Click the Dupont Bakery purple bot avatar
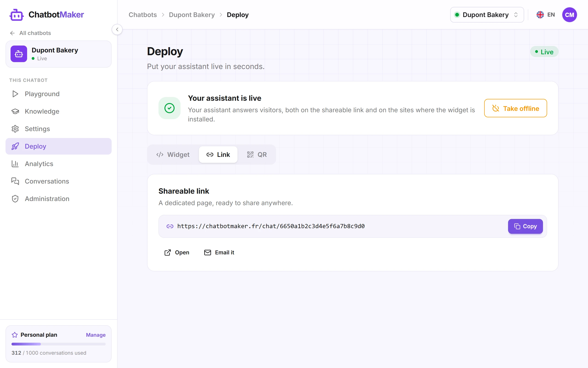This screenshot has width=588, height=368. [19, 54]
